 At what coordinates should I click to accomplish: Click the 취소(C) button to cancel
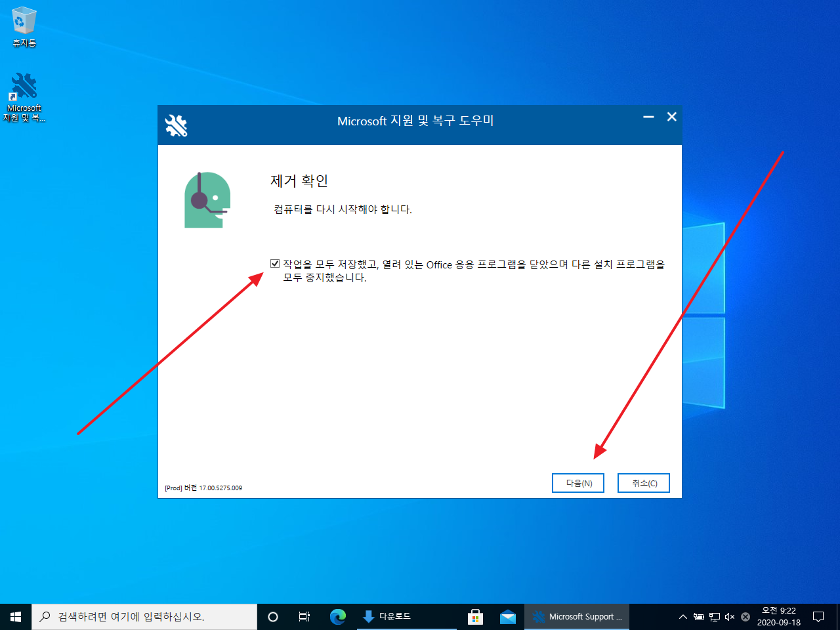(x=643, y=483)
